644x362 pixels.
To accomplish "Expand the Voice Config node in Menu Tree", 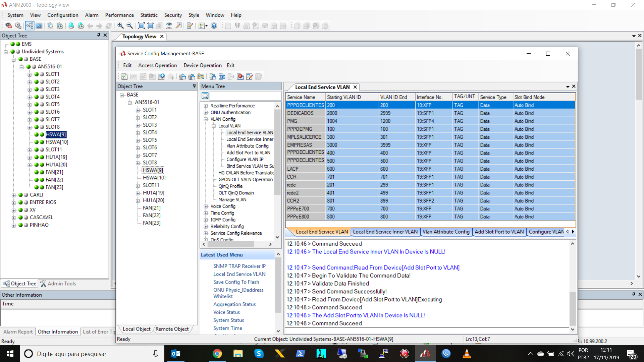I will pos(206,206).
